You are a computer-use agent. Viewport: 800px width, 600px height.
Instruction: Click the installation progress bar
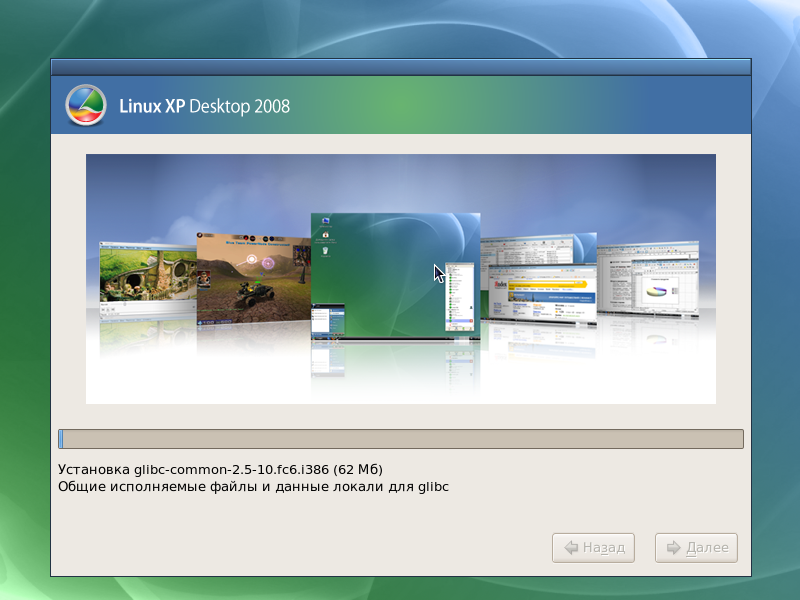[401, 439]
